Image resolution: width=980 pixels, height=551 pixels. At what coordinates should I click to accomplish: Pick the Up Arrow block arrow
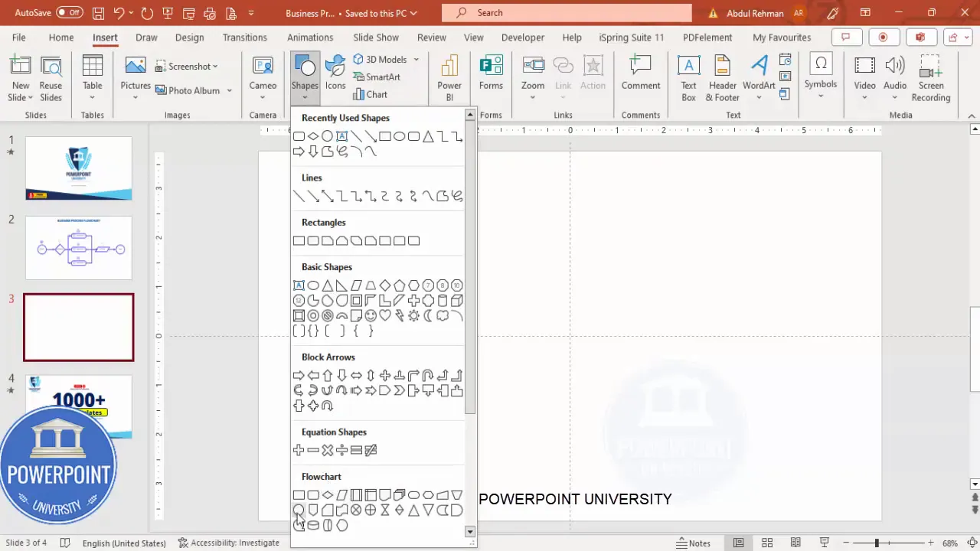pyautogui.click(x=328, y=376)
